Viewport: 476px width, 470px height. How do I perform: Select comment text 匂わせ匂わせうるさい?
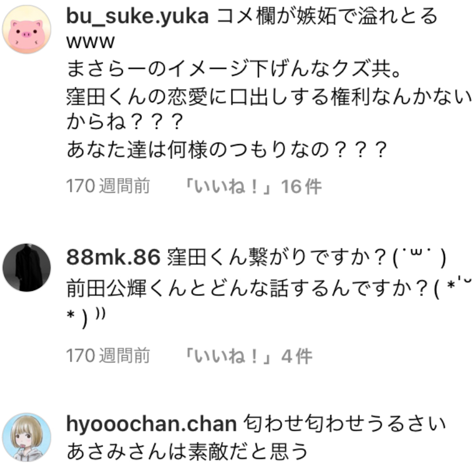[x=345, y=424]
